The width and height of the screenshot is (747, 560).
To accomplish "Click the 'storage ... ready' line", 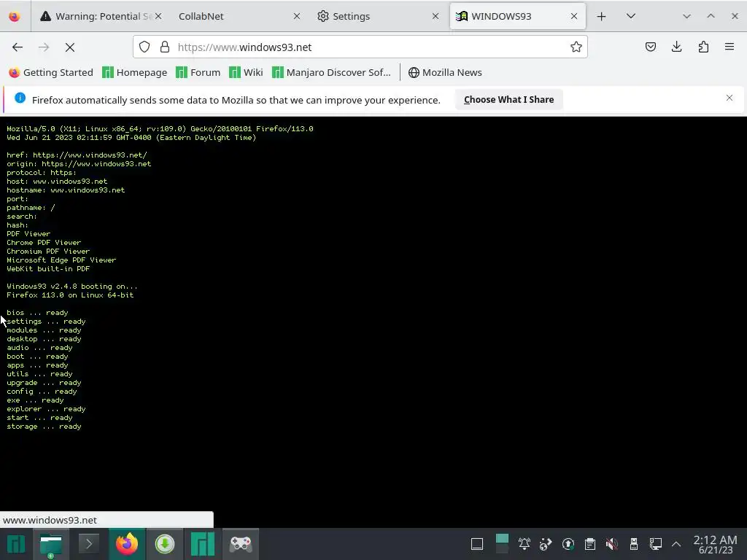I will coord(44,426).
